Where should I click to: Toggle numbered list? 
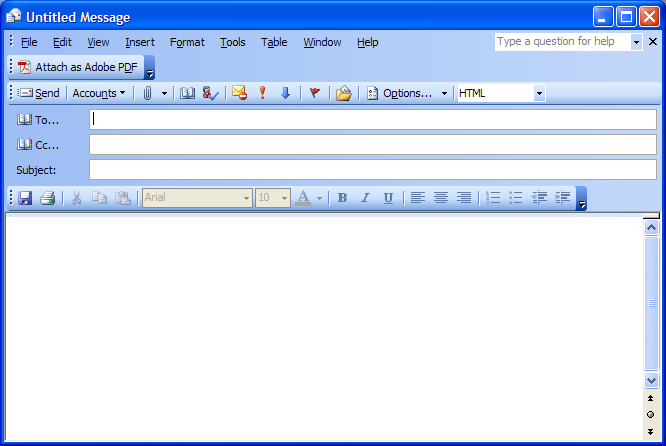tap(493, 198)
